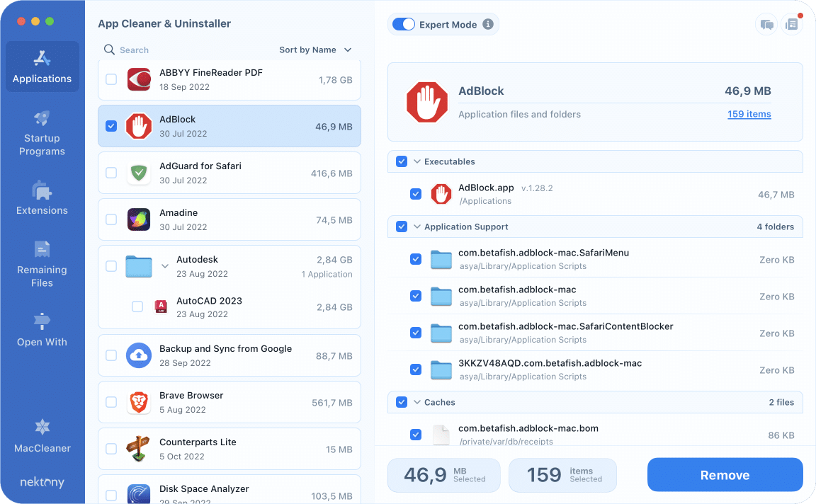Tick the Brave Browser checkbox

coord(111,402)
